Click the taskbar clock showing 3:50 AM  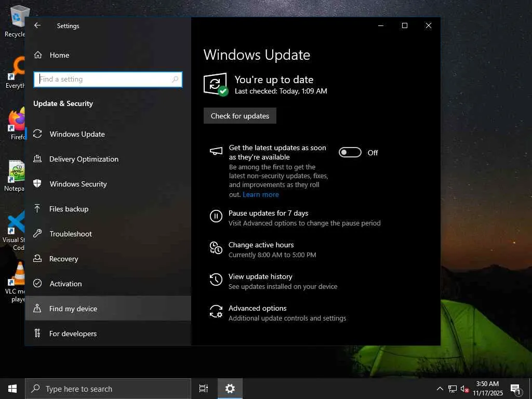487,389
